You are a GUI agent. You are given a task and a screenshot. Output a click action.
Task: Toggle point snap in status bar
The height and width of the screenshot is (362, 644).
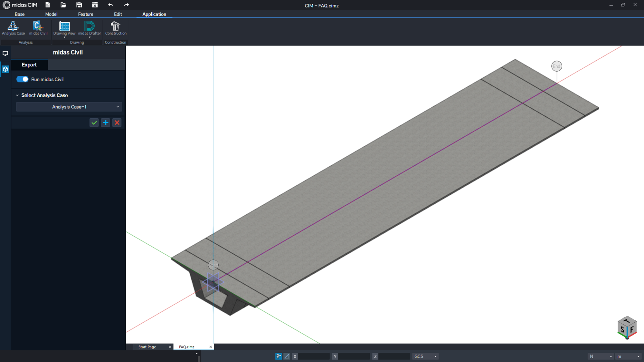point(279,356)
